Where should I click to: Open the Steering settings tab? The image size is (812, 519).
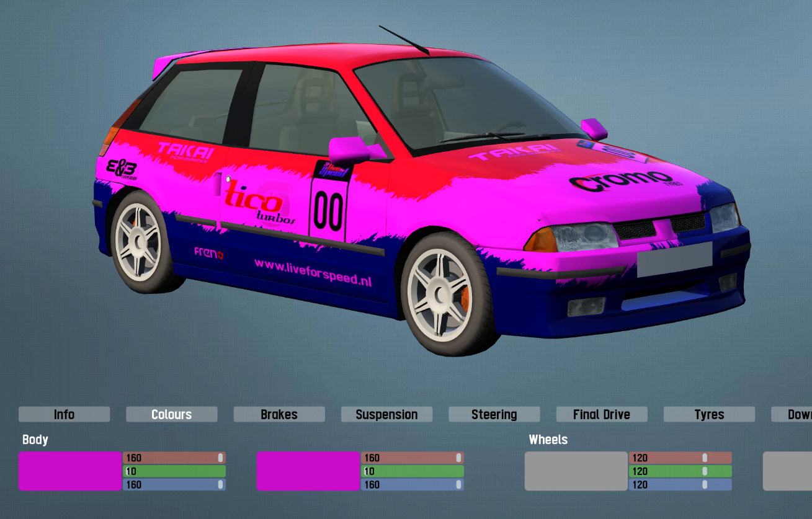(494, 414)
